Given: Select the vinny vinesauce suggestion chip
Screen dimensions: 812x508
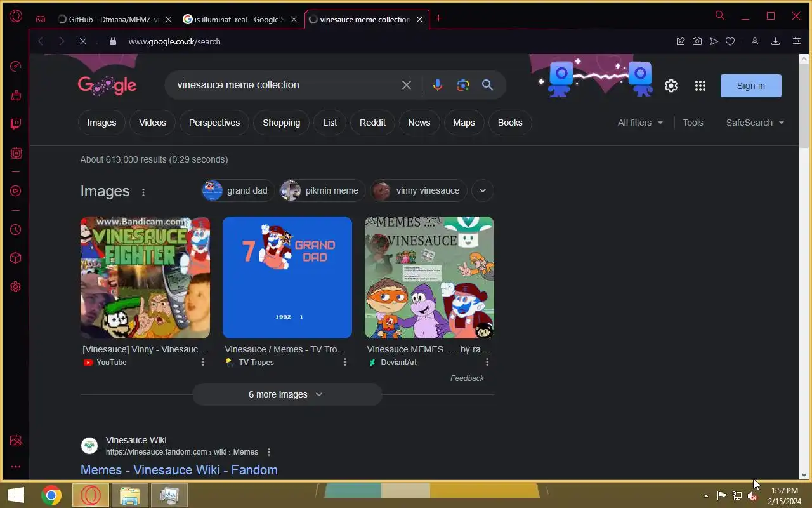Looking at the screenshot, I should [419, 190].
